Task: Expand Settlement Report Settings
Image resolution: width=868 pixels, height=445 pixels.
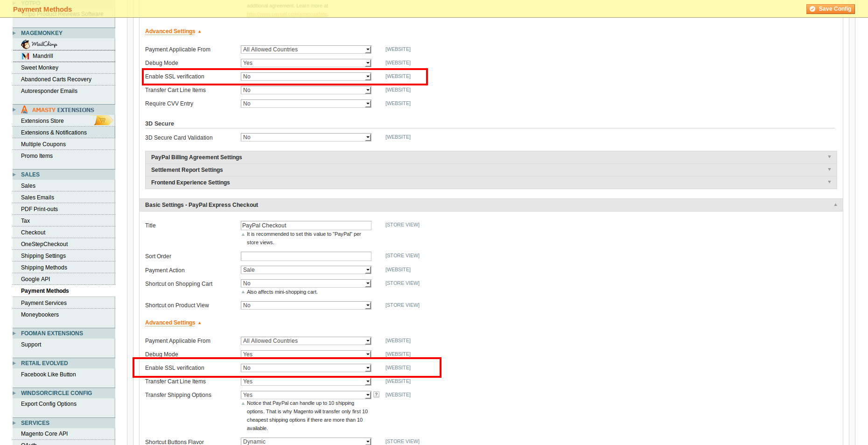Action: (x=491, y=170)
